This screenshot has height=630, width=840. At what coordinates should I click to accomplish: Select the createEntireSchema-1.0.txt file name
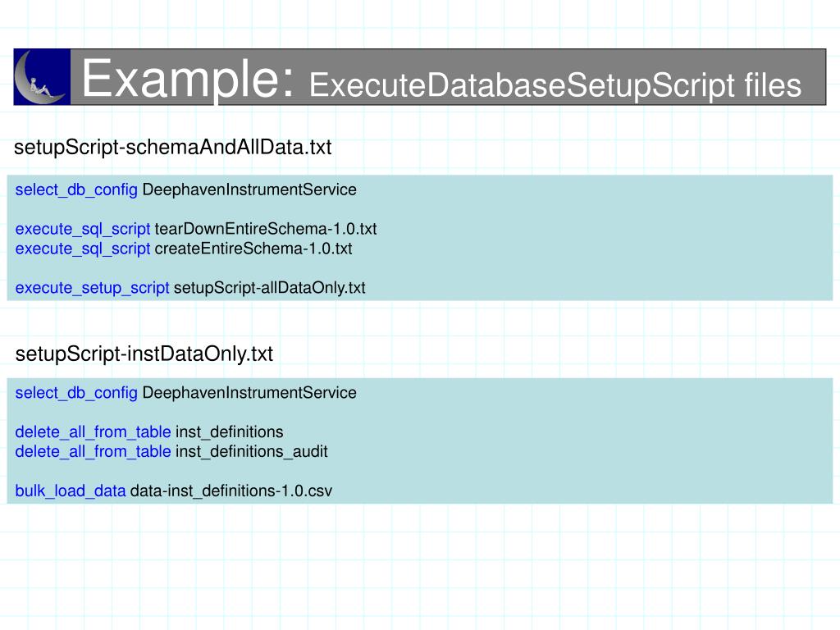[x=253, y=249]
